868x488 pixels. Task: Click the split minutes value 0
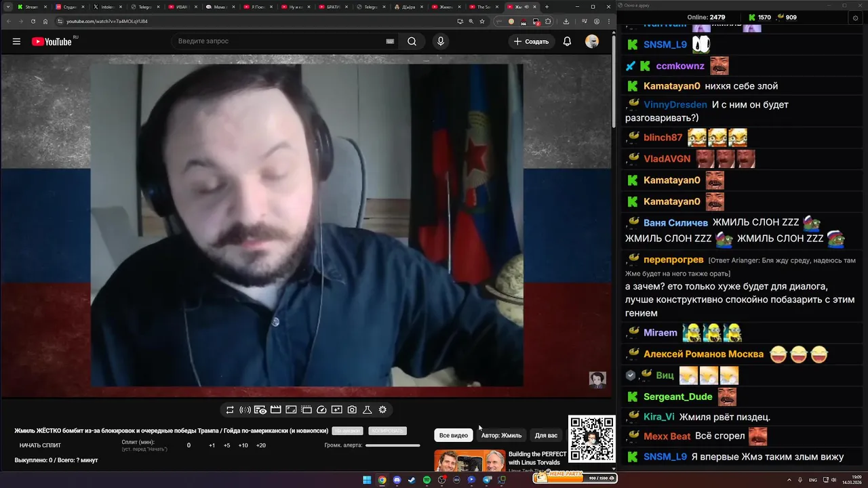pyautogui.click(x=189, y=445)
